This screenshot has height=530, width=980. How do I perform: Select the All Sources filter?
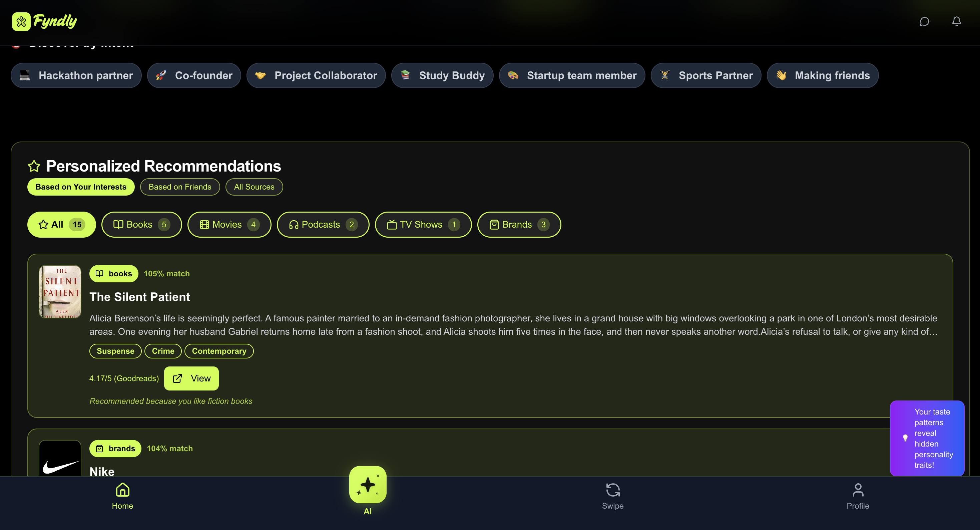tap(254, 187)
